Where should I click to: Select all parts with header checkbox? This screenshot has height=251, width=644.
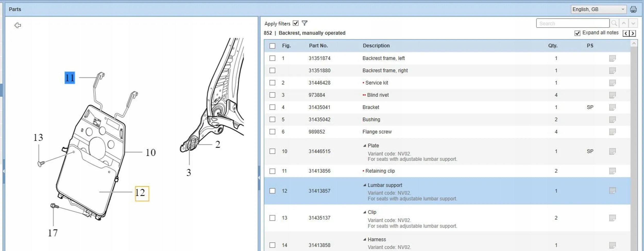coord(272,46)
